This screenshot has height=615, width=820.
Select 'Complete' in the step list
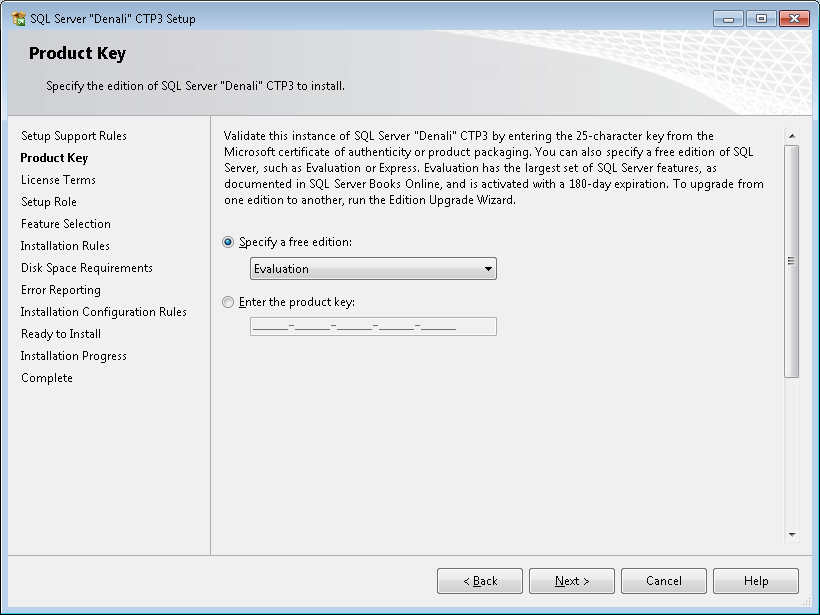tap(47, 378)
